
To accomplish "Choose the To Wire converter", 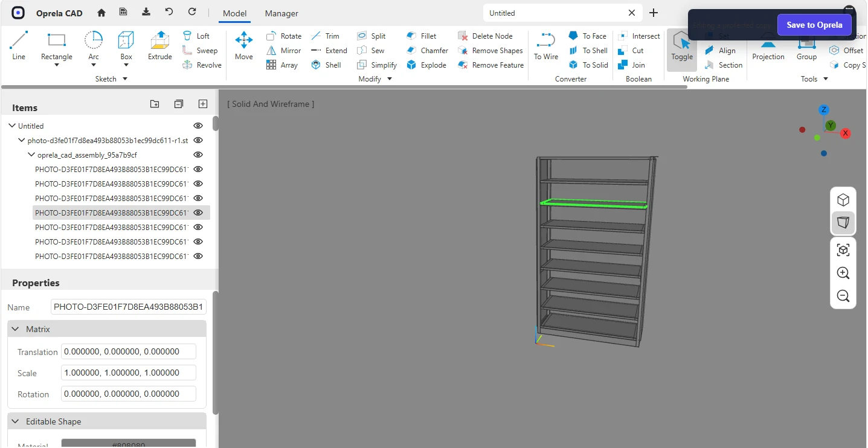I will 546,46.
